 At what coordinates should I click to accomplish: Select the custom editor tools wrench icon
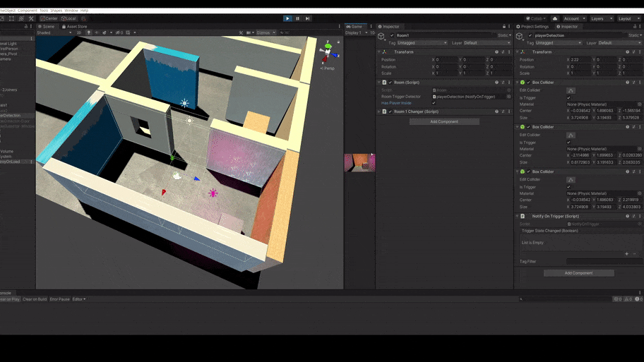(31, 18)
